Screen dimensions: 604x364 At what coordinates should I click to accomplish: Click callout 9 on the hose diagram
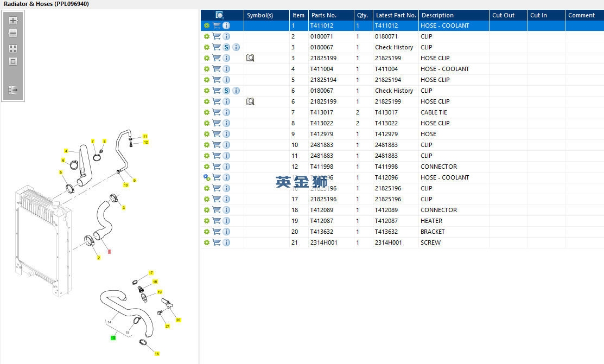[135, 180]
